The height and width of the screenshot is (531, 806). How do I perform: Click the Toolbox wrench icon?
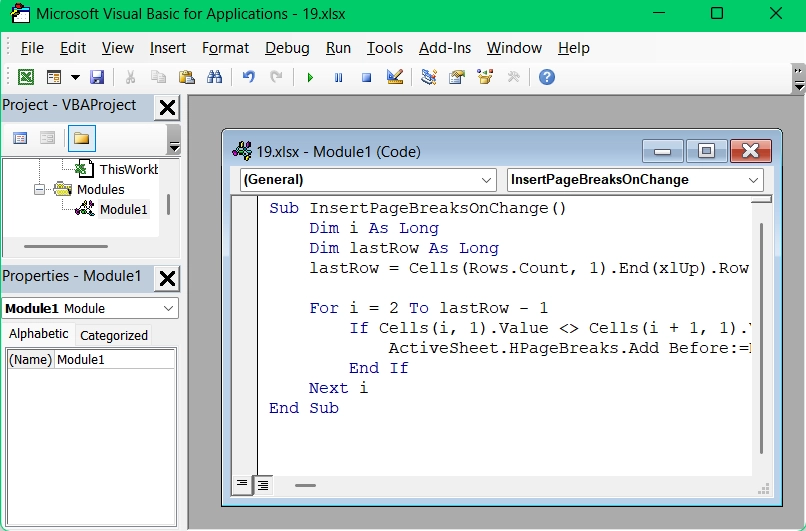(514, 77)
